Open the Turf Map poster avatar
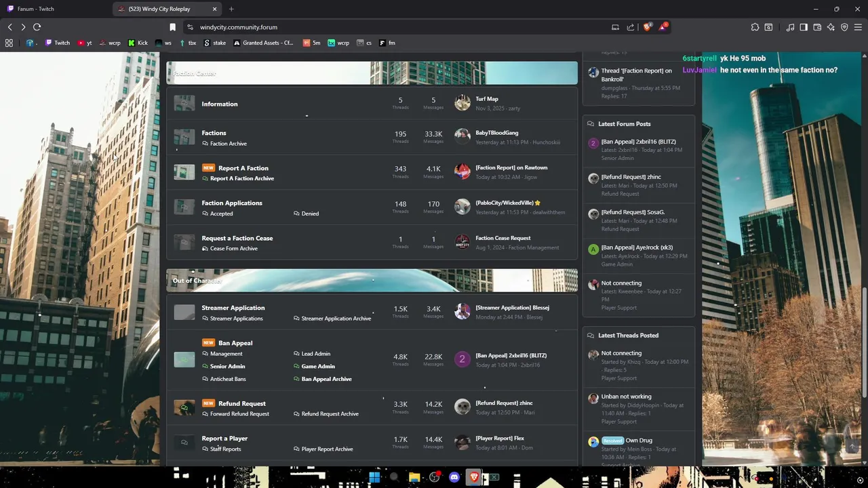Image resolution: width=868 pixels, height=488 pixels. pos(462,103)
